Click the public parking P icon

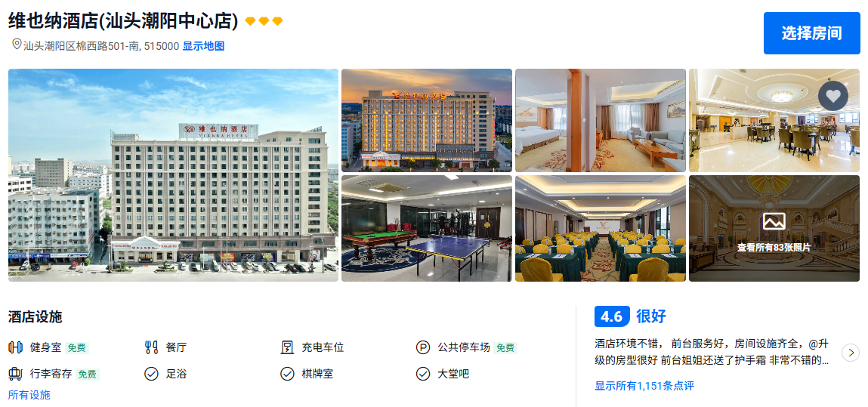tap(423, 348)
